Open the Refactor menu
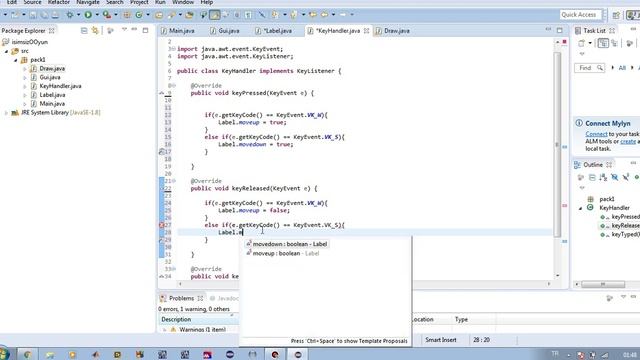Screen dimensions: 640x360 pyautogui.click(x=59, y=2)
